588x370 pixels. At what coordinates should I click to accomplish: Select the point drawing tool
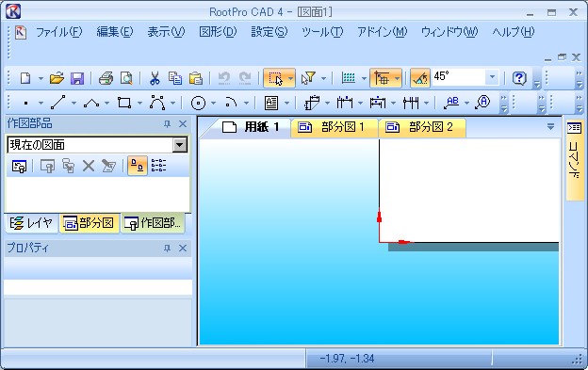pos(25,103)
